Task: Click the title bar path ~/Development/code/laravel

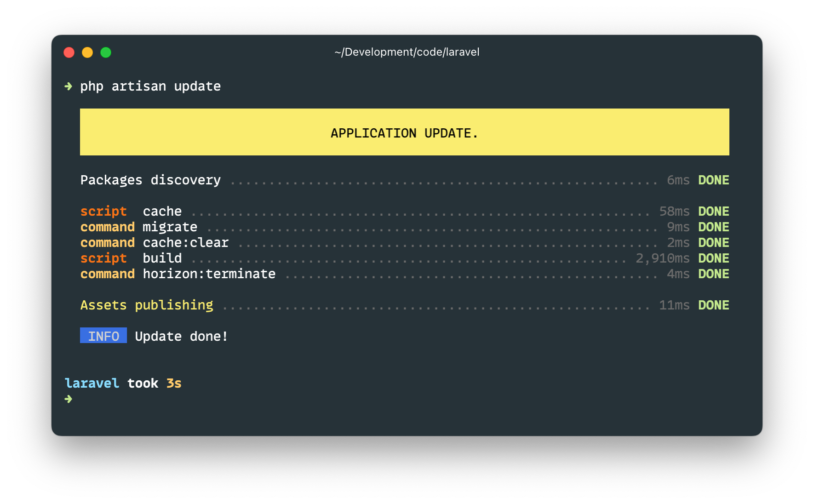Action: [406, 52]
